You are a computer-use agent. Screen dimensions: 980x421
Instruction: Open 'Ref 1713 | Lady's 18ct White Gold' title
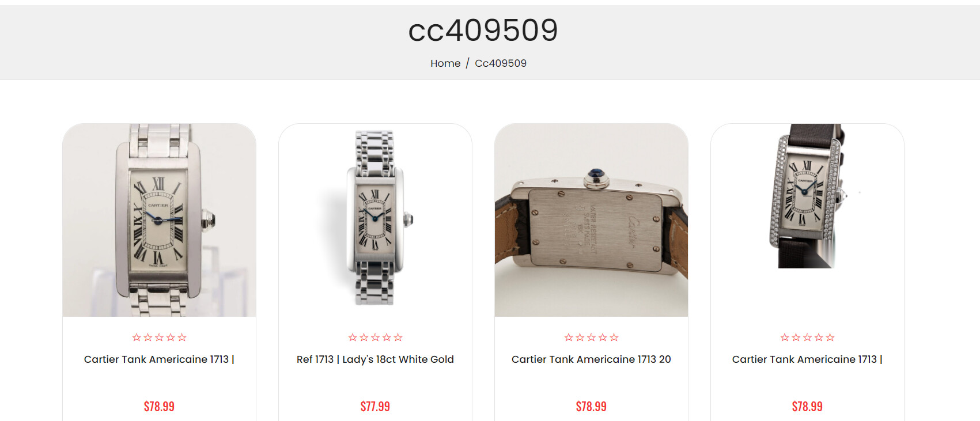375,359
